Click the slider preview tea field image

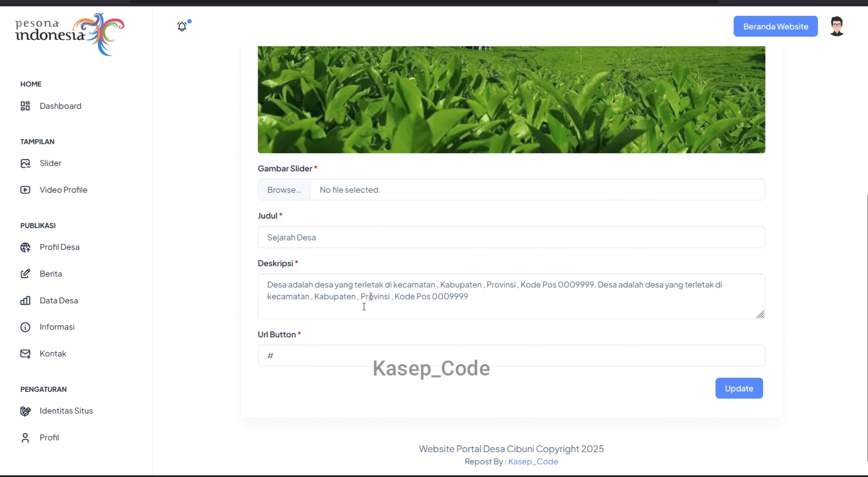click(511, 100)
